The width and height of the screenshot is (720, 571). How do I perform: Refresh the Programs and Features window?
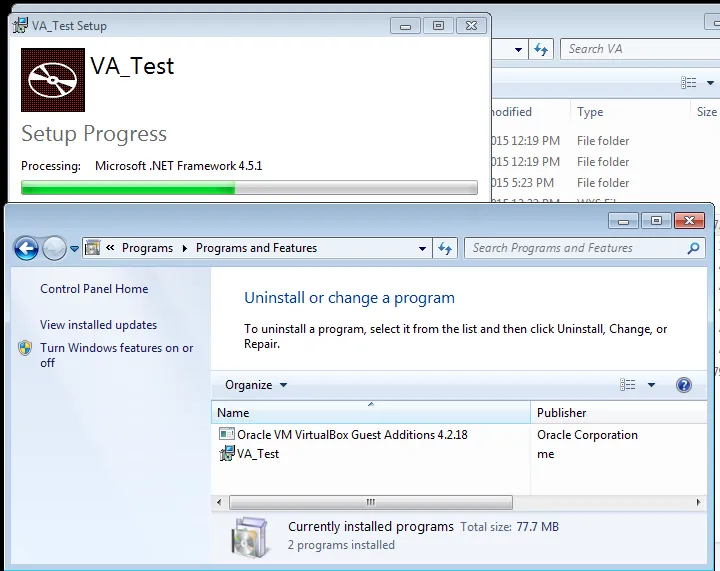[x=444, y=248]
